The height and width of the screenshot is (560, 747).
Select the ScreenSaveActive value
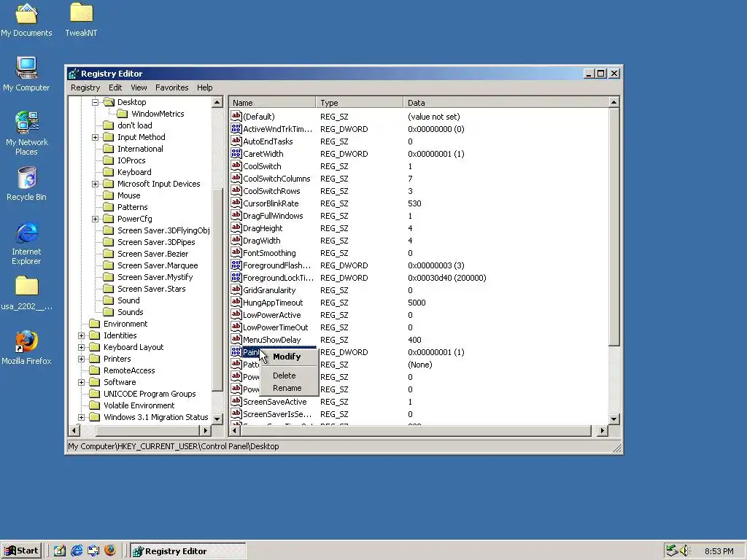pos(274,402)
